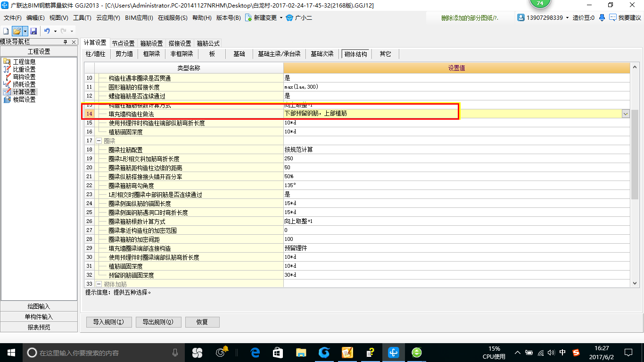The height and width of the screenshot is (362, 644).
Task: Open the 编辑(E) menu
Action: (35, 18)
